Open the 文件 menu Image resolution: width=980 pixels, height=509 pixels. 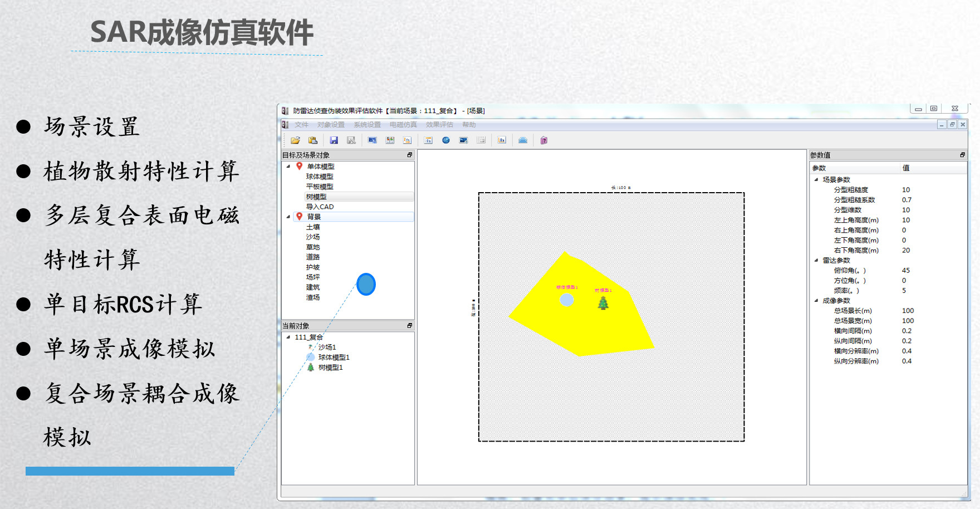(x=301, y=125)
